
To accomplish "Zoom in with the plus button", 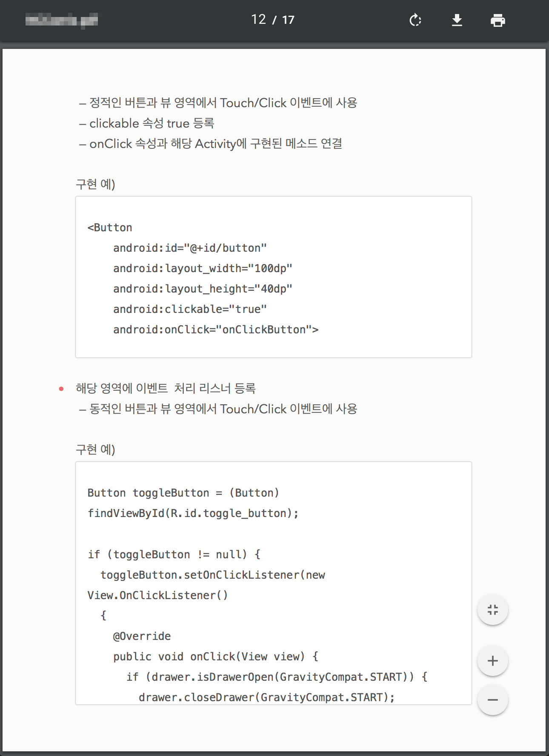I will tap(492, 661).
